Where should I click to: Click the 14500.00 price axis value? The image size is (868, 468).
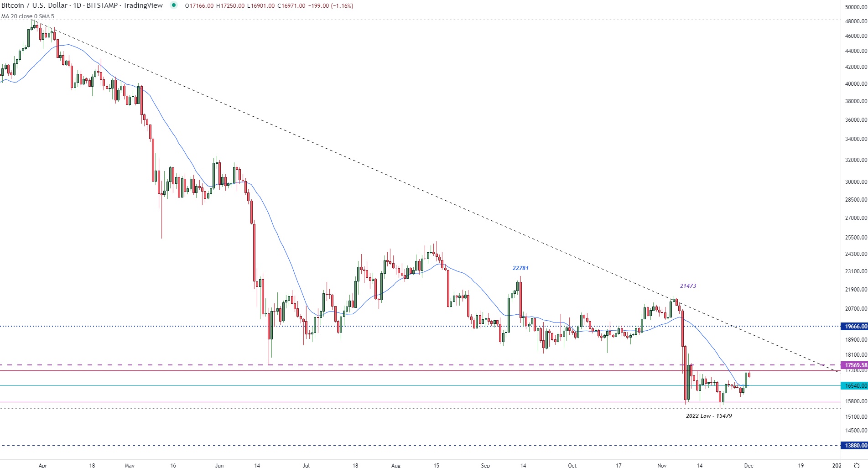[x=856, y=431]
